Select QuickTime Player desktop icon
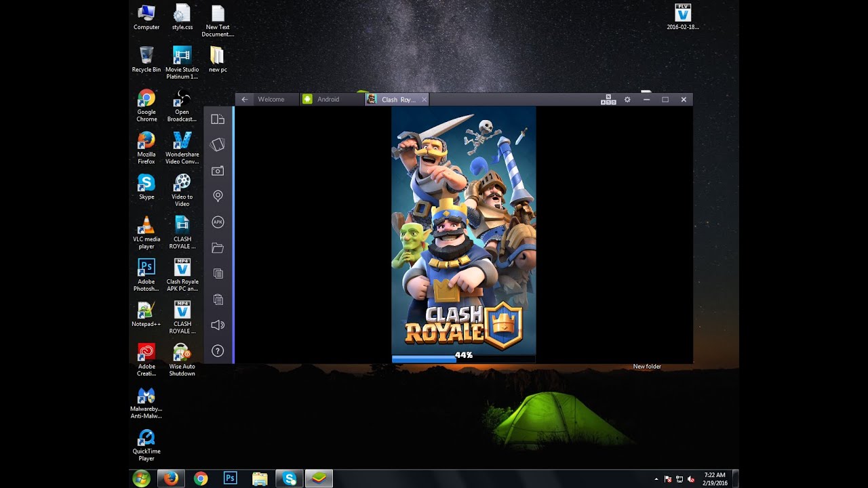 click(x=146, y=445)
